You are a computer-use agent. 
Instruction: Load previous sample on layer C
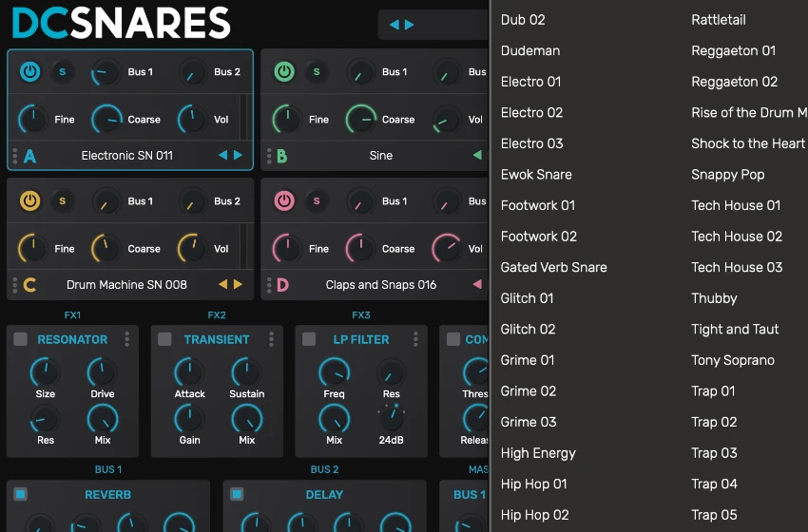point(222,284)
